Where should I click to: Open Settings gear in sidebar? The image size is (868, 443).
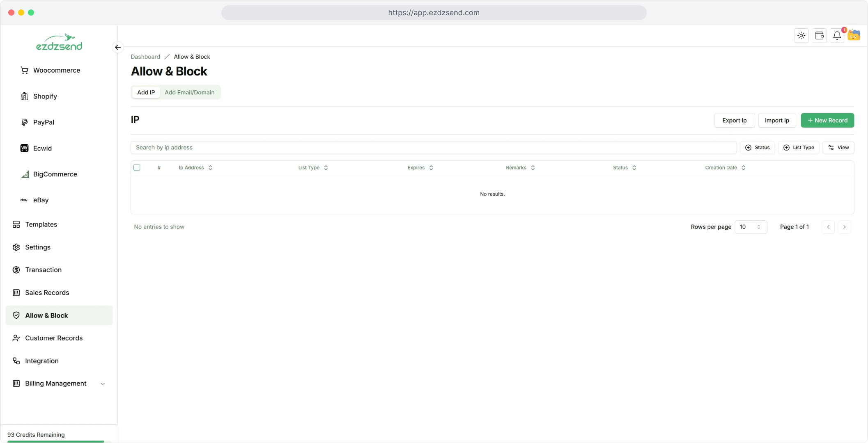16,247
